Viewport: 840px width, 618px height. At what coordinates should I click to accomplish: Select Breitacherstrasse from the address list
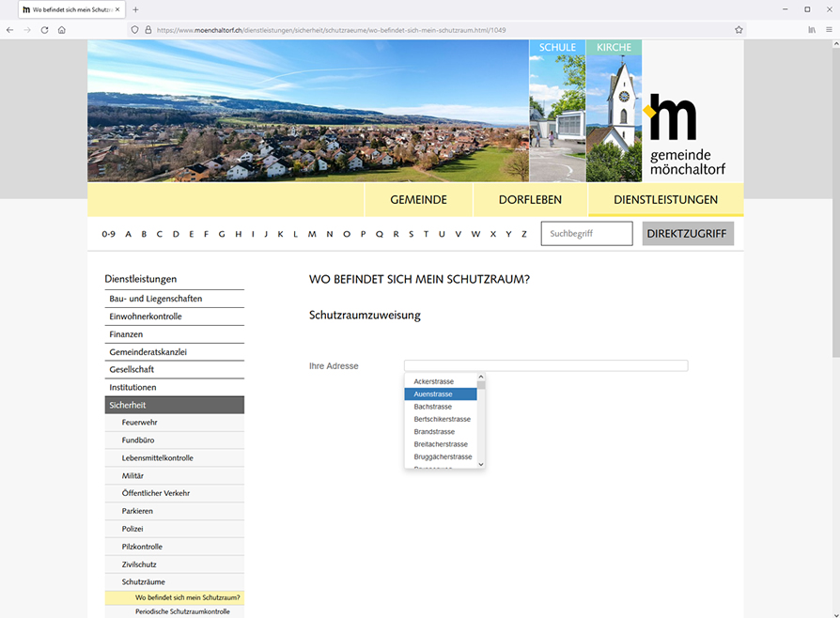click(x=441, y=444)
